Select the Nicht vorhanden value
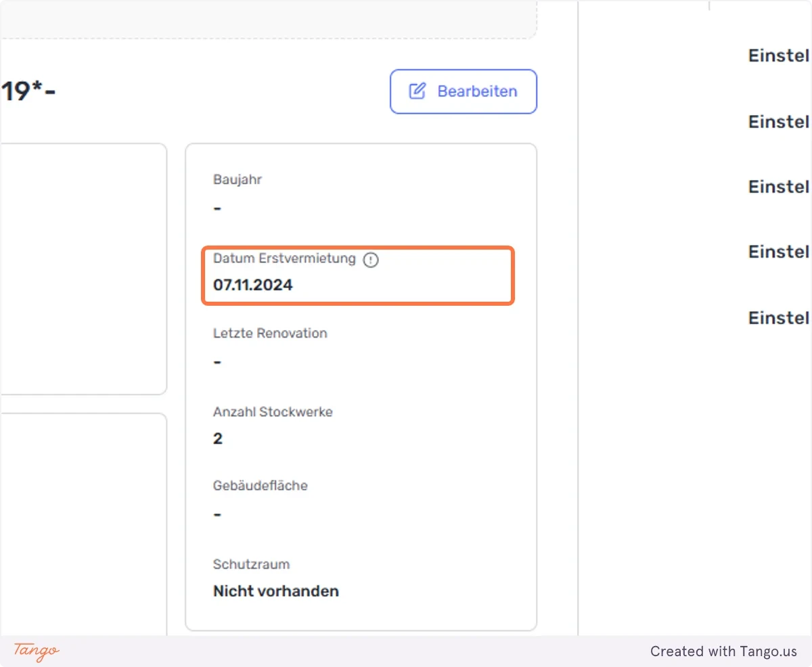 click(276, 591)
